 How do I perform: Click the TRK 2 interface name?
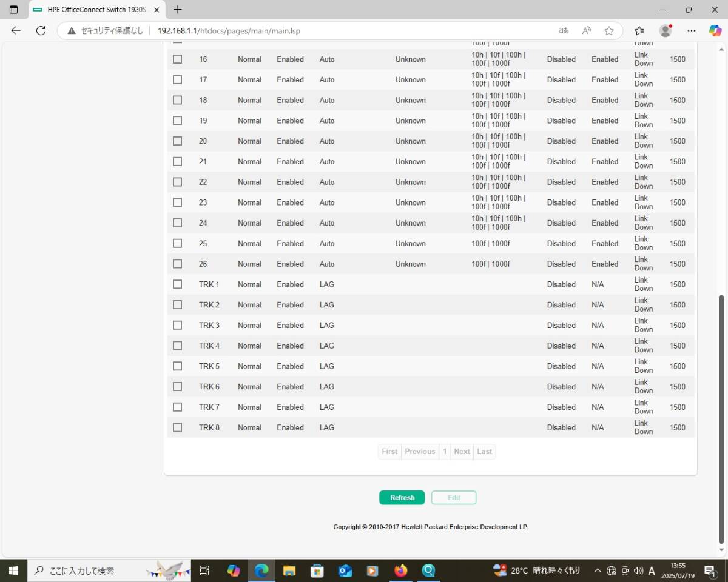point(209,304)
